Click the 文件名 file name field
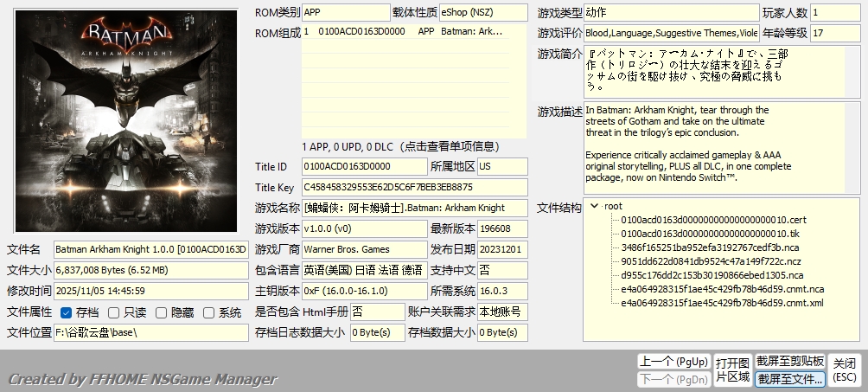This screenshot has height=392, width=868. 151,249
